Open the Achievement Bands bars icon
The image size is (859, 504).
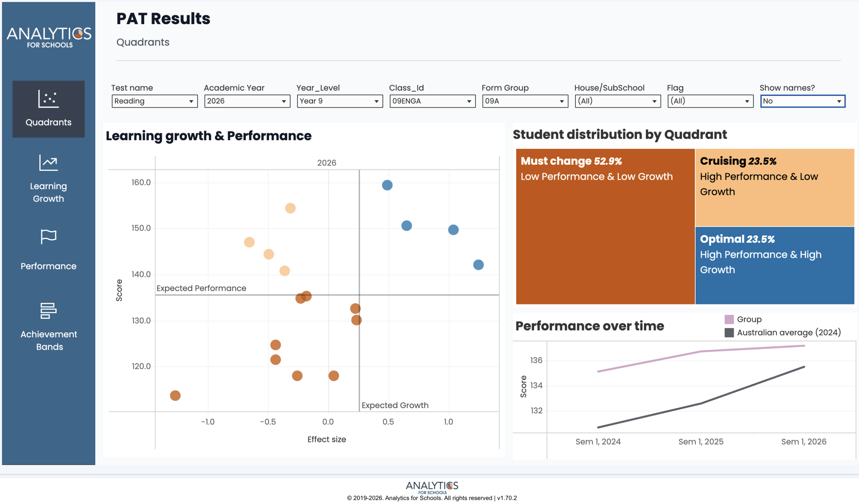coord(48,311)
